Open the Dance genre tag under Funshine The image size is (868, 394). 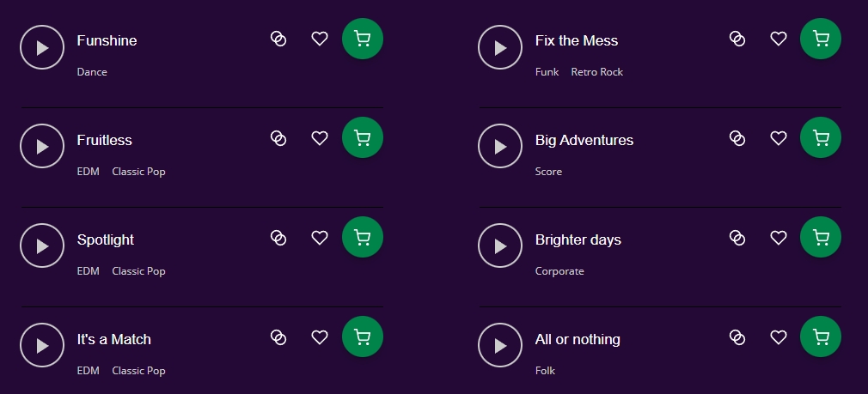point(92,72)
